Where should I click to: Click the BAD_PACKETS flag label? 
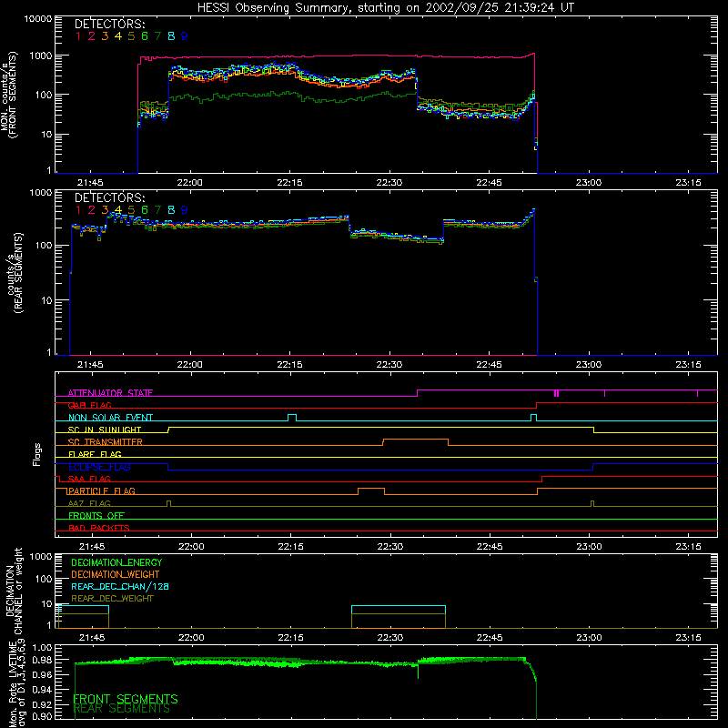pos(99,528)
